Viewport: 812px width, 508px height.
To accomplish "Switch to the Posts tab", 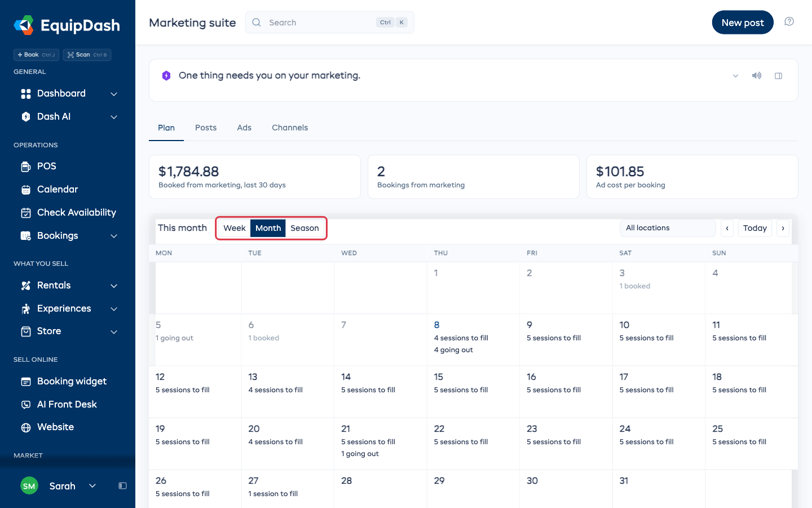I will pyautogui.click(x=206, y=128).
